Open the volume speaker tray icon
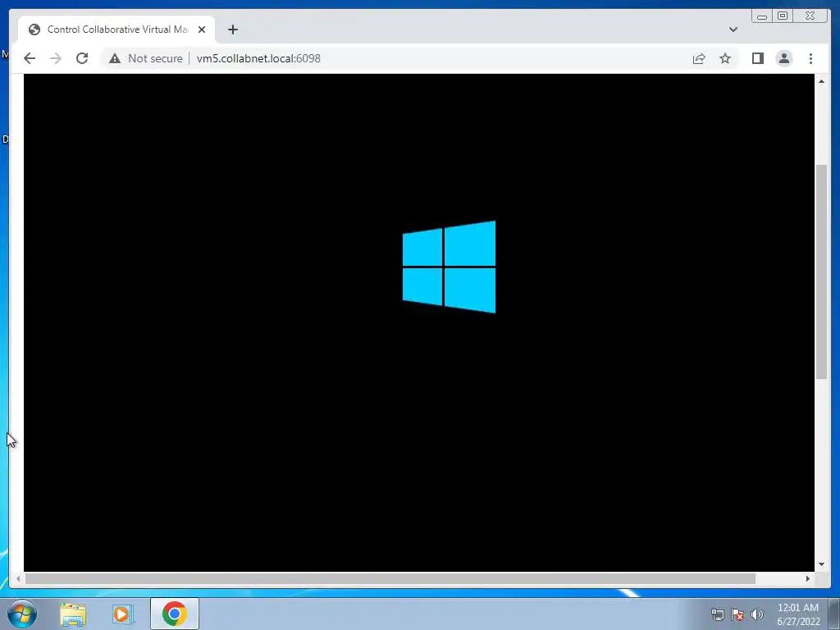The image size is (840, 630). [x=756, y=614]
